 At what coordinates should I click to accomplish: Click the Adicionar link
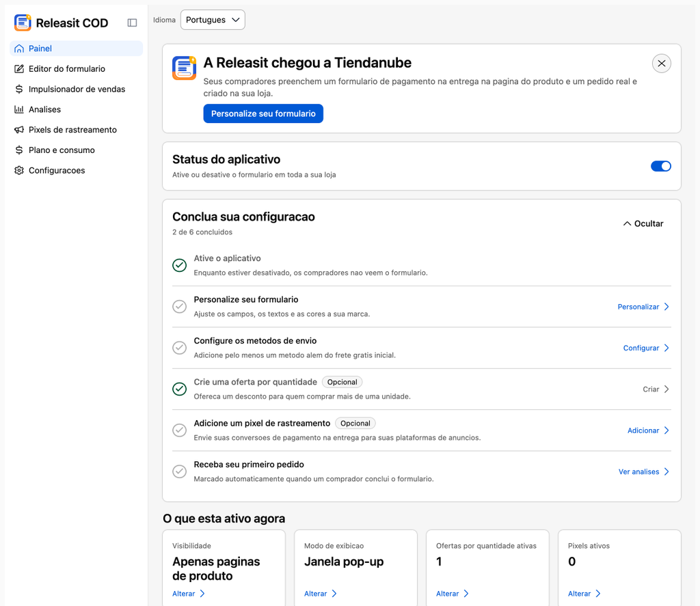(x=643, y=430)
